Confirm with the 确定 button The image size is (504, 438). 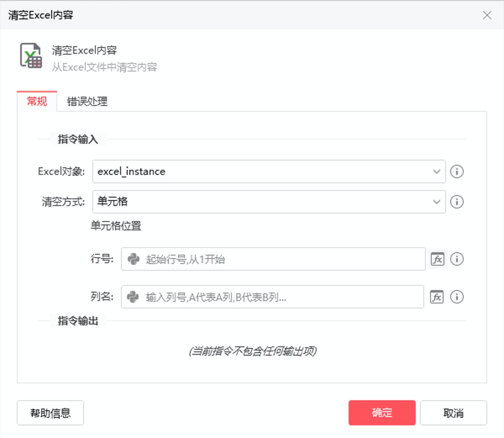coord(382,413)
